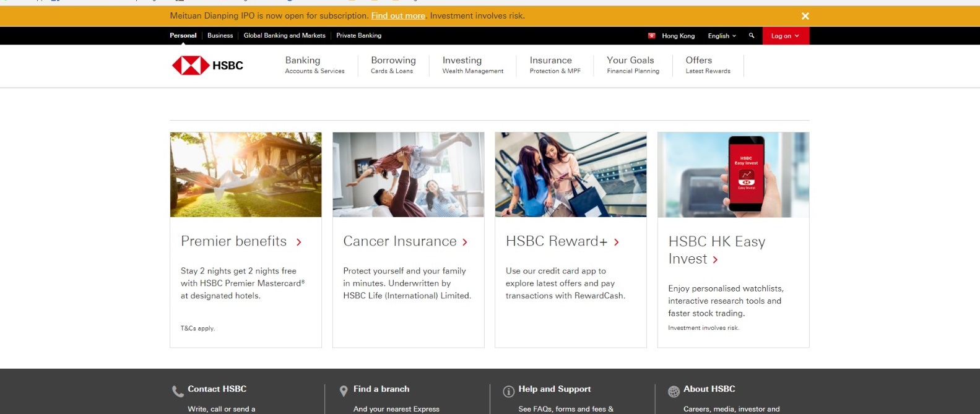This screenshot has height=414, width=980.
Task: Open the Cancer Insurance heading link
Action: pyautogui.click(x=400, y=241)
